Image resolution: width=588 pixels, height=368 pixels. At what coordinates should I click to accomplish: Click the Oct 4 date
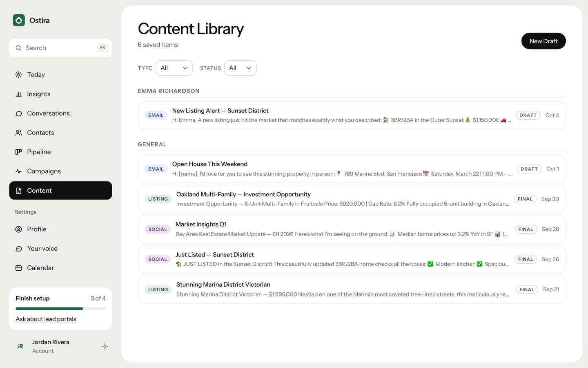pyautogui.click(x=552, y=115)
